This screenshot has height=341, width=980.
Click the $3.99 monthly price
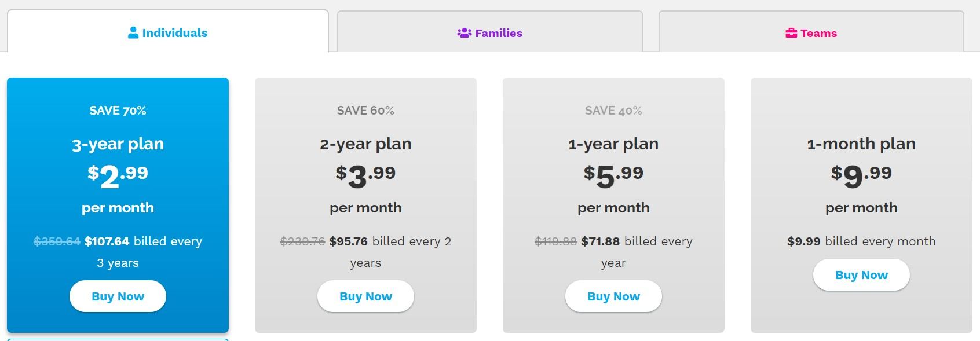coord(365,175)
